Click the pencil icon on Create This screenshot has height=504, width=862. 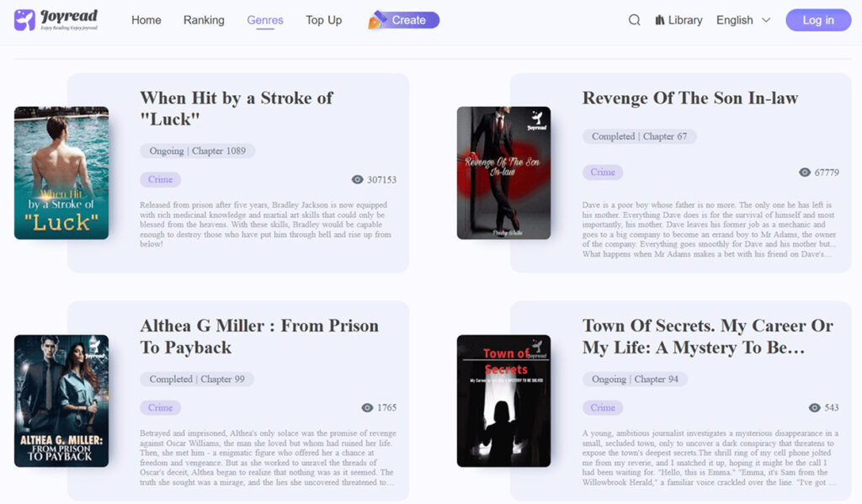coord(377,20)
